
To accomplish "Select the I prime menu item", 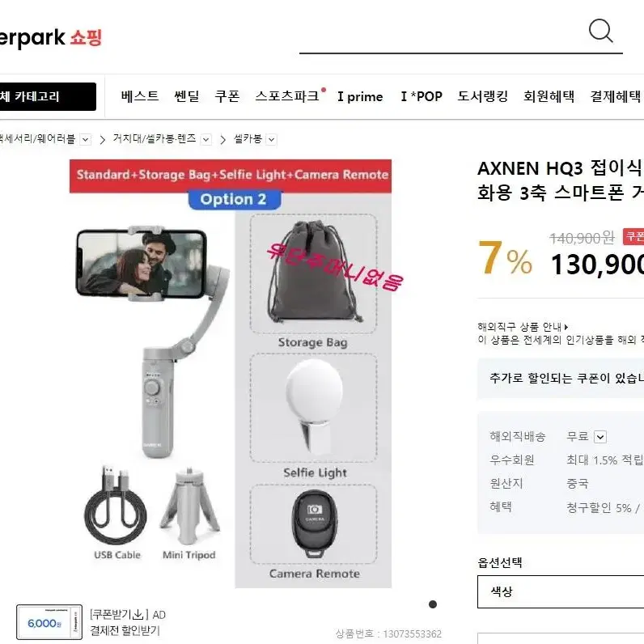I will [x=360, y=97].
